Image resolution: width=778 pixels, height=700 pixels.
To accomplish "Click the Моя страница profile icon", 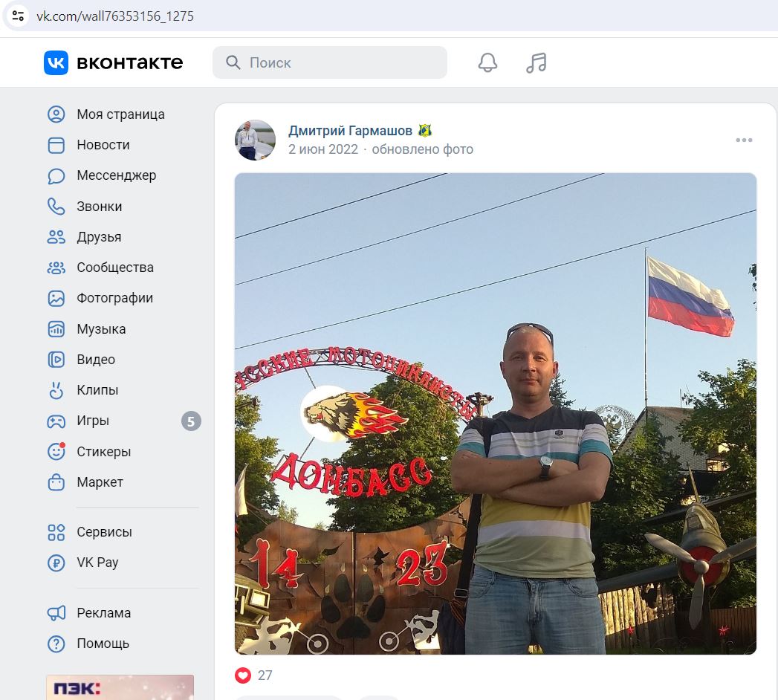I will pos(56,114).
